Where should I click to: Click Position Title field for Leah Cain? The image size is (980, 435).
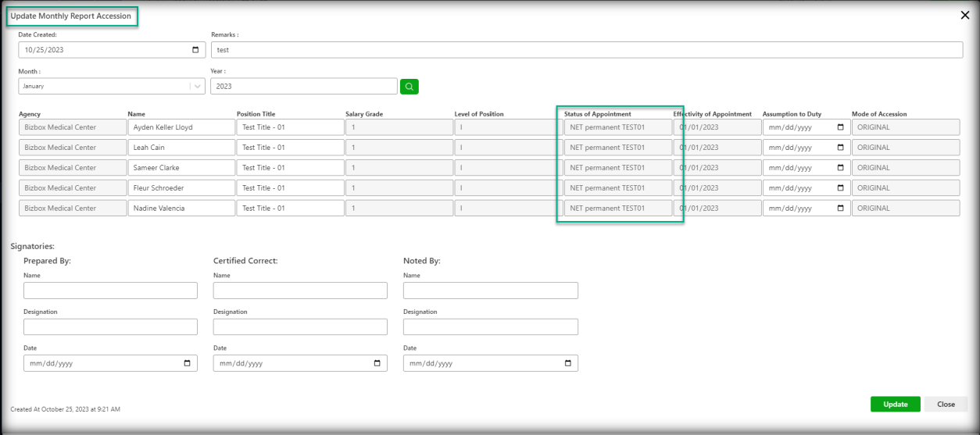[290, 148]
